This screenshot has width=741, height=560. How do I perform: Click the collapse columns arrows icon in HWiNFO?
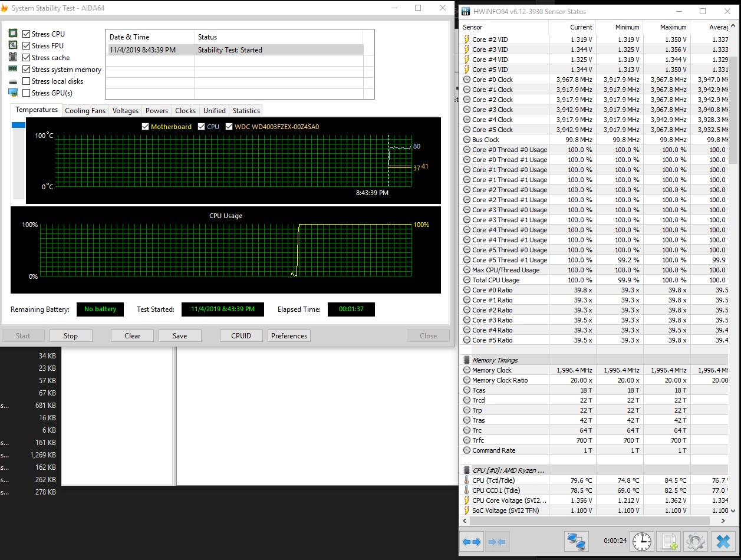498,542
